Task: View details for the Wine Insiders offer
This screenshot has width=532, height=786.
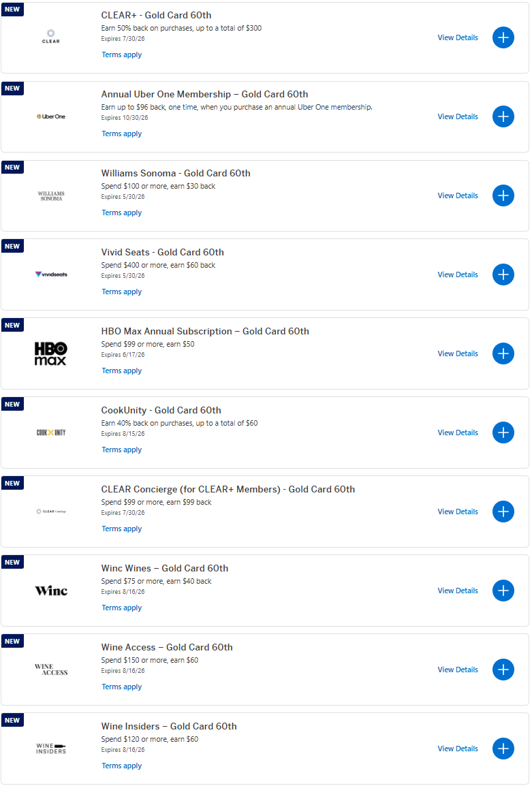Action: pos(458,749)
